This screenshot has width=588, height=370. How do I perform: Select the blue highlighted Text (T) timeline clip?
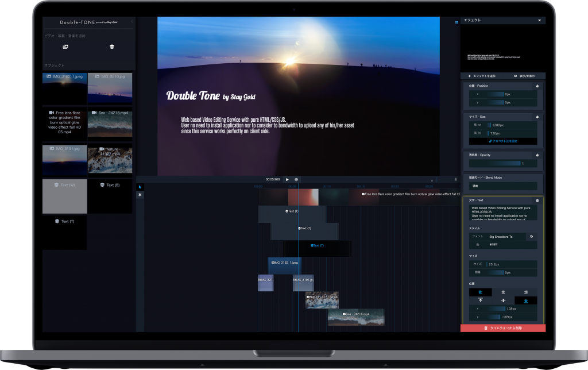pyautogui.click(x=317, y=248)
